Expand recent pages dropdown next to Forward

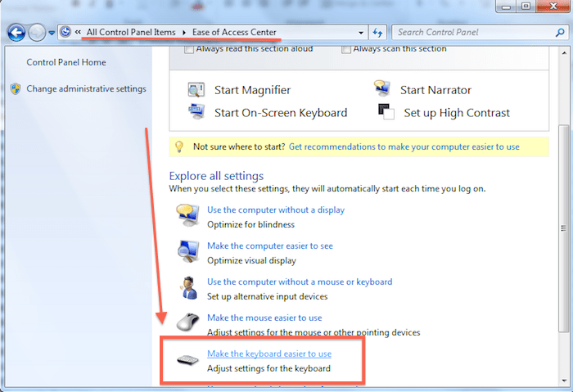(x=52, y=33)
